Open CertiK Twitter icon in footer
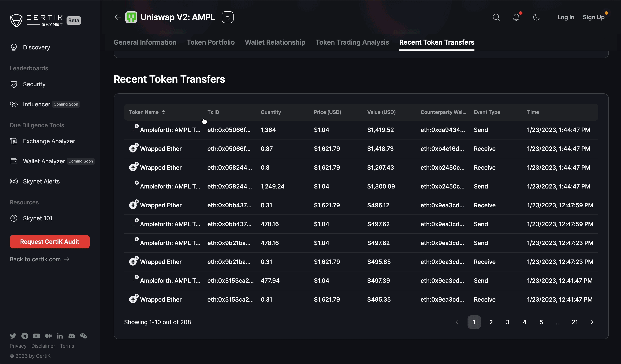The height and width of the screenshot is (364, 621). (x=13, y=336)
